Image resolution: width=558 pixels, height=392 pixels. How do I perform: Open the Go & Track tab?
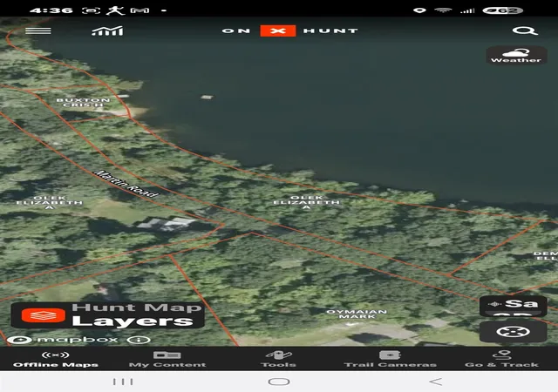502,359
